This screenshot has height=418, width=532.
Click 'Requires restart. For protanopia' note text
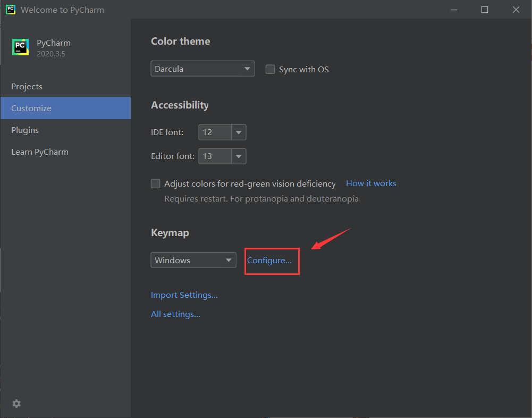click(261, 199)
